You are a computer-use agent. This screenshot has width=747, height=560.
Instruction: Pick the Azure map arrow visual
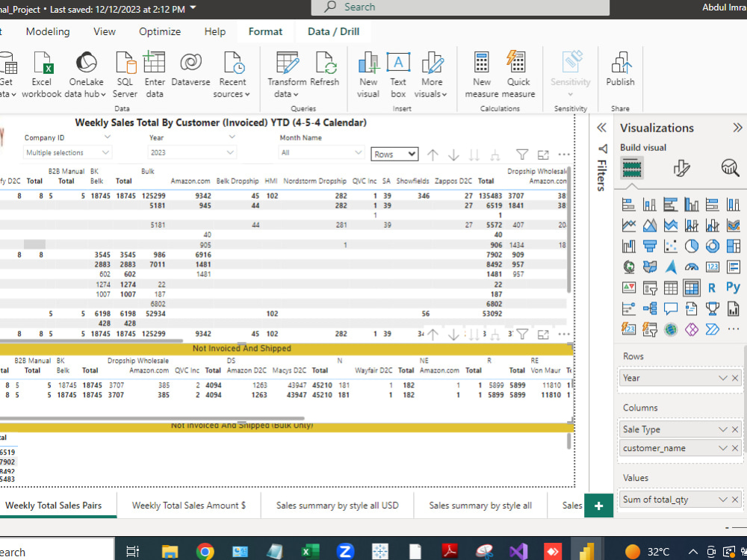point(670,267)
